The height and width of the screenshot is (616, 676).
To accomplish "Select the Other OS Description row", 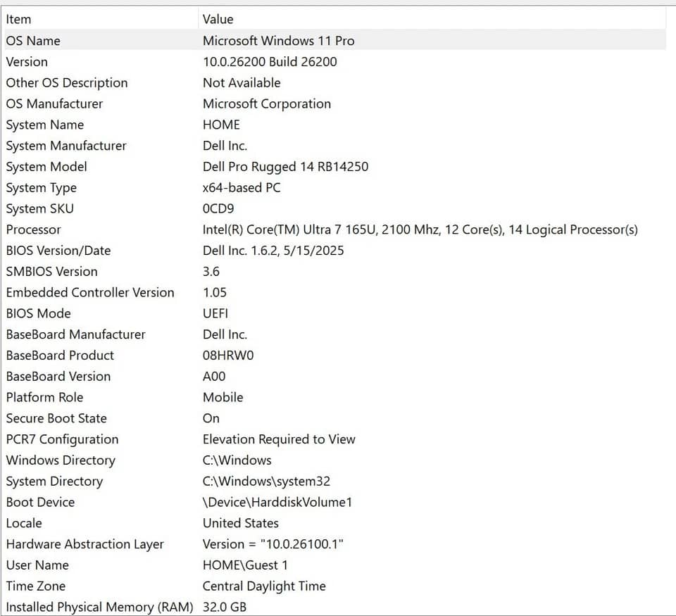I will tap(335, 83).
